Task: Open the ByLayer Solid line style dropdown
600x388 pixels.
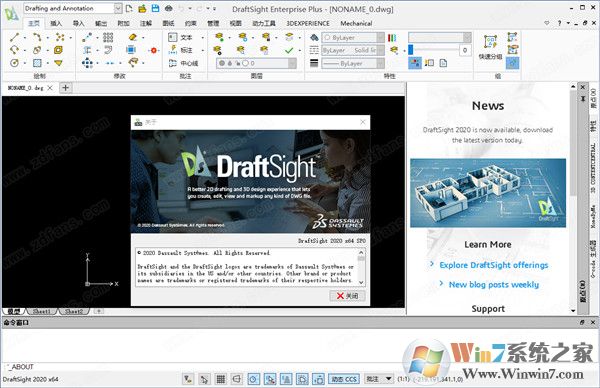Action: tap(352, 50)
